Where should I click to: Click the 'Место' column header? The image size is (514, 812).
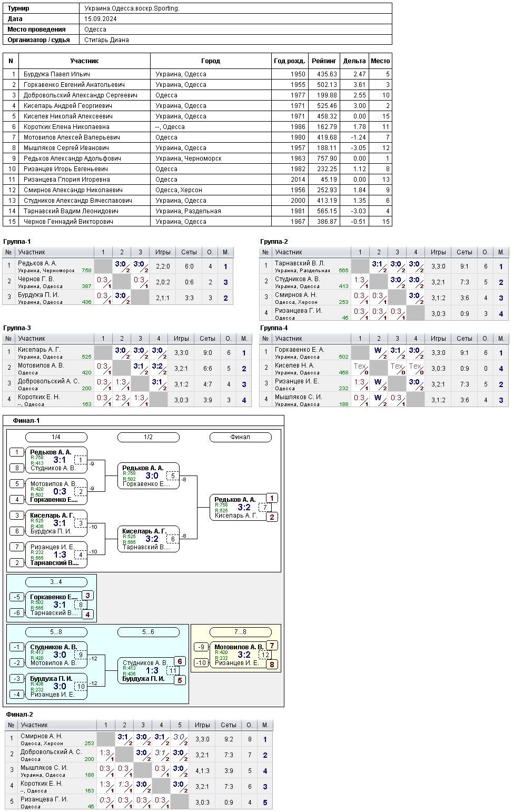380,61
